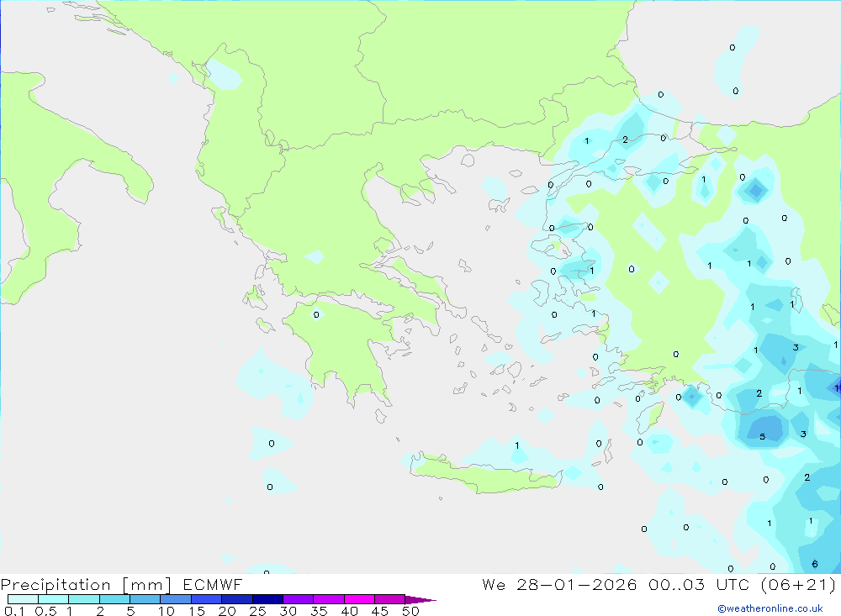Click the 0.1–0.5 mm palest legend swatch

click(23, 599)
